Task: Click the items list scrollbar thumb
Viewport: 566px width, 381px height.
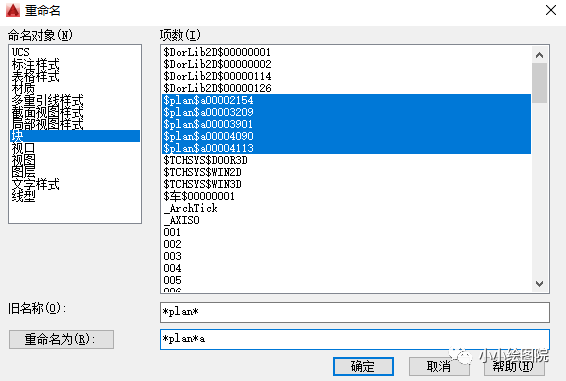Action: coord(540,83)
